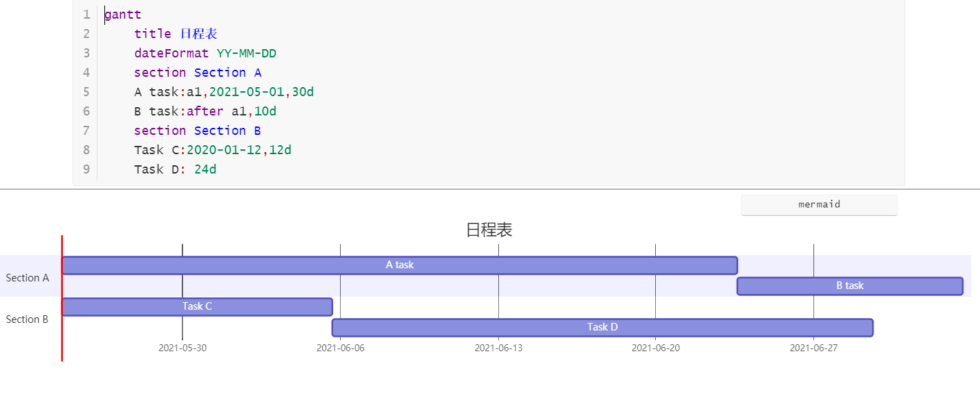This screenshot has width=980, height=410.
Task: Click the B task bar
Action: (x=849, y=286)
